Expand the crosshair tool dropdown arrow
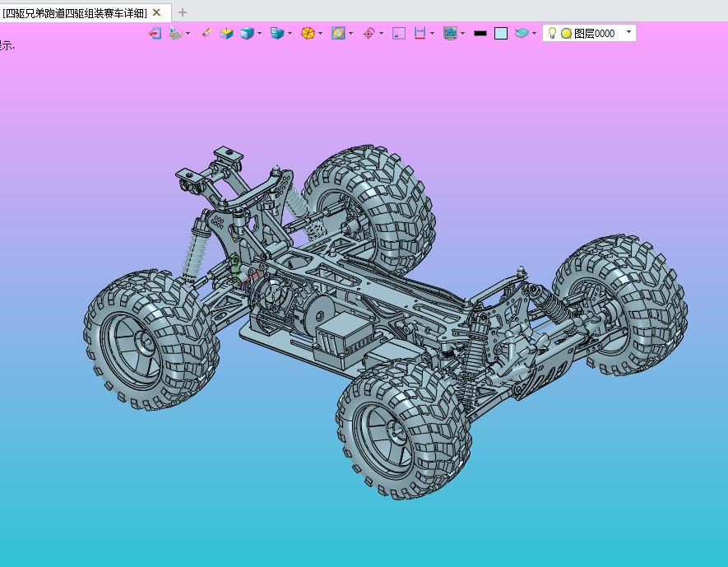The width and height of the screenshot is (728, 567). pos(381,34)
